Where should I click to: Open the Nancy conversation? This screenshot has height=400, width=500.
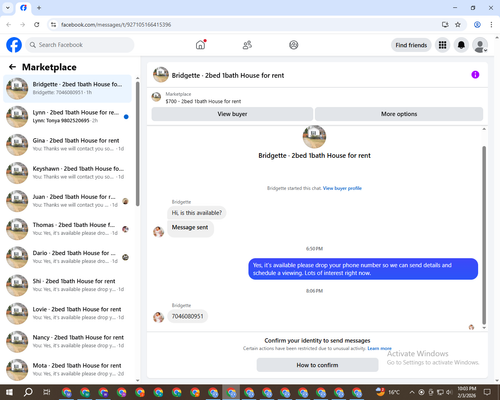[67, 341]
